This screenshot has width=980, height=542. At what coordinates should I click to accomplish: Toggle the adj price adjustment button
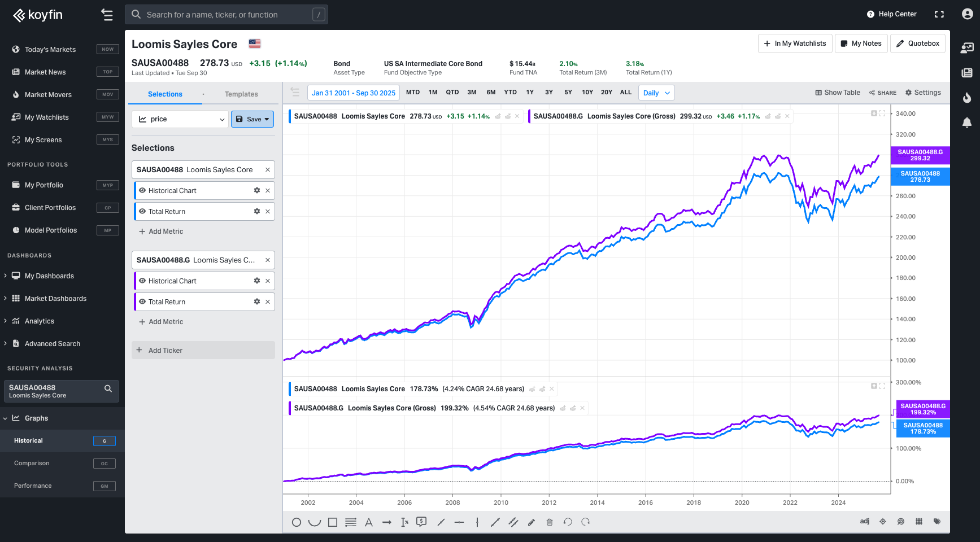pos(864,521)
